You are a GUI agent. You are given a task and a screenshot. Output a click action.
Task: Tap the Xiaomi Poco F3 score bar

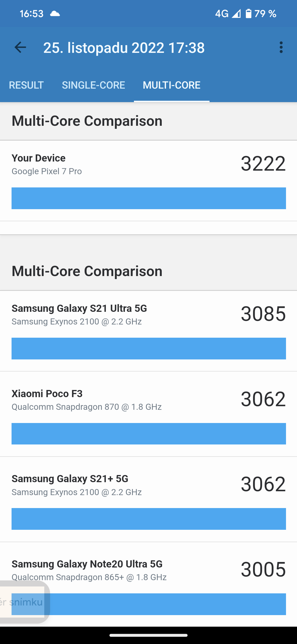148,434
